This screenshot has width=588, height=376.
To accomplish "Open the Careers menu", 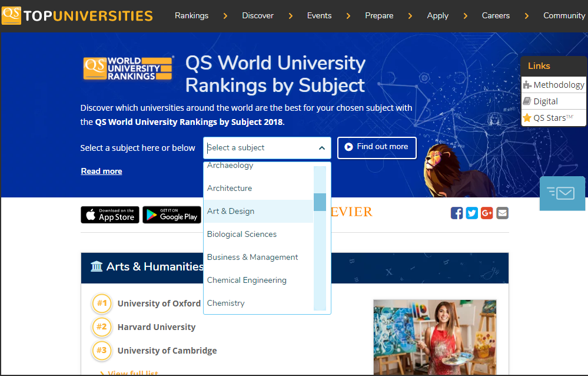I will 496,15.
